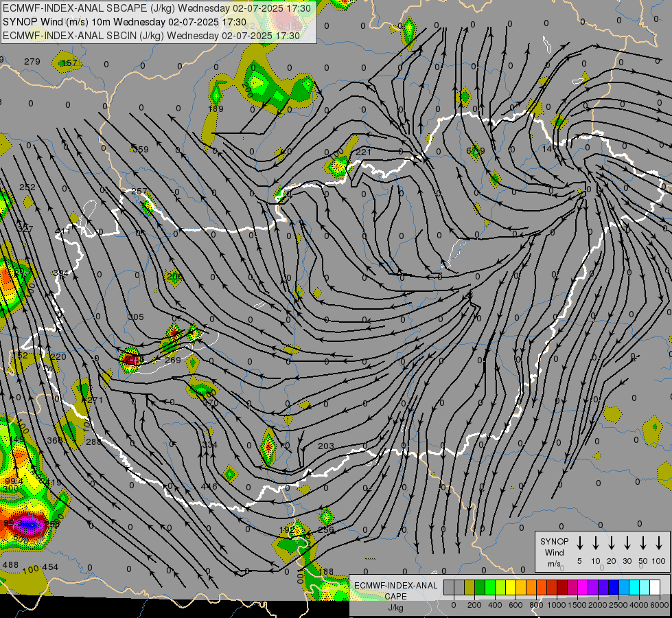Click the map value 394
This screenshot has width=672, height=618.
(x=61, y=273)
